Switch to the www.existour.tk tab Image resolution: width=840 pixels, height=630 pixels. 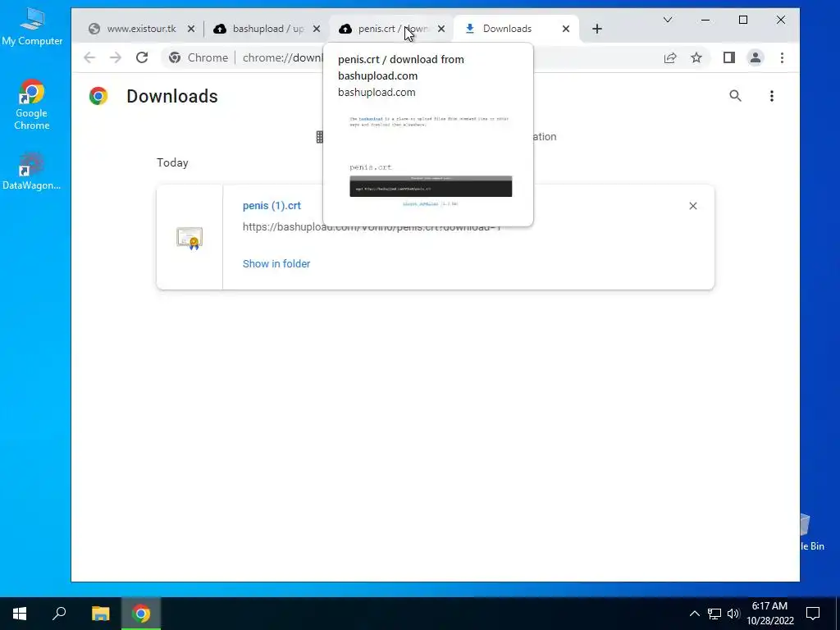(140, 29)
